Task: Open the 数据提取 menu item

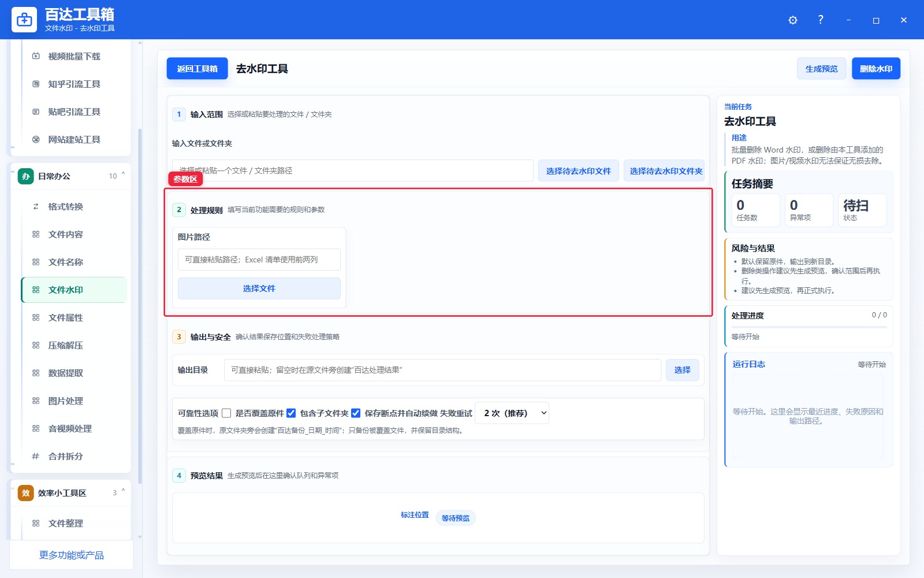Action: tap(74, 373)
